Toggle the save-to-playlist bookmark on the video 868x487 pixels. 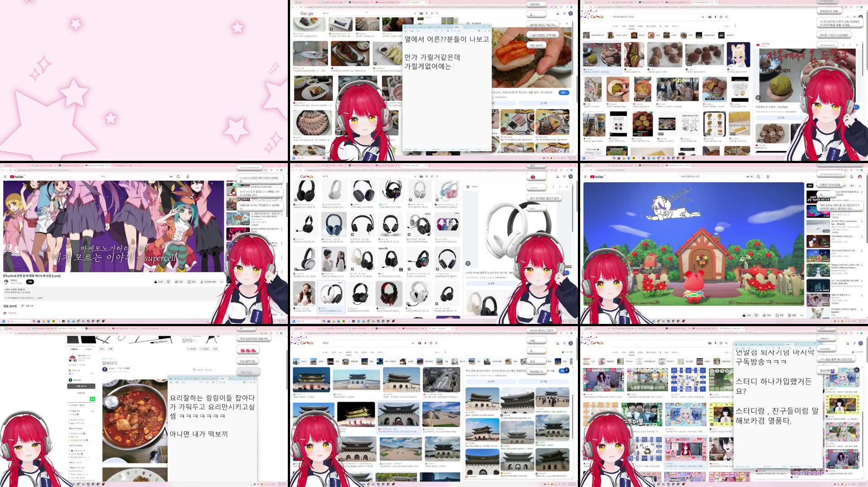192,282
